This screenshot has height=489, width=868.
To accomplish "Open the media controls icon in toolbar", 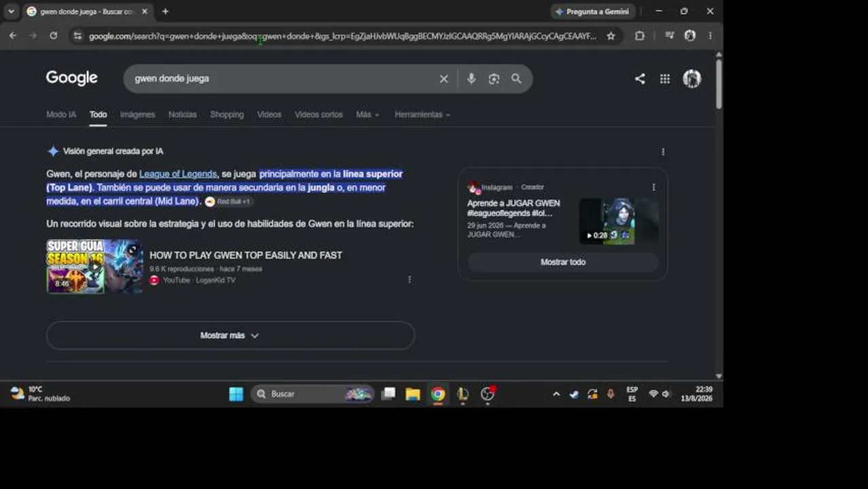I will [x=670, y=36].
